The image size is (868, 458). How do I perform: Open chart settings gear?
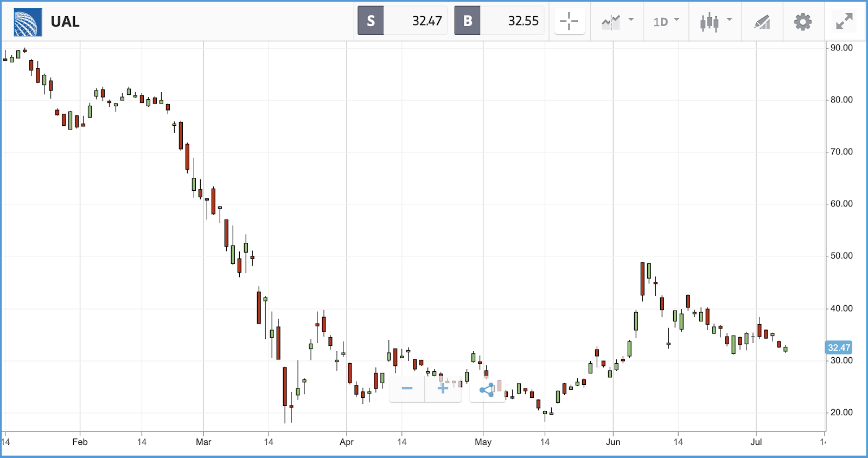[803, 22]
